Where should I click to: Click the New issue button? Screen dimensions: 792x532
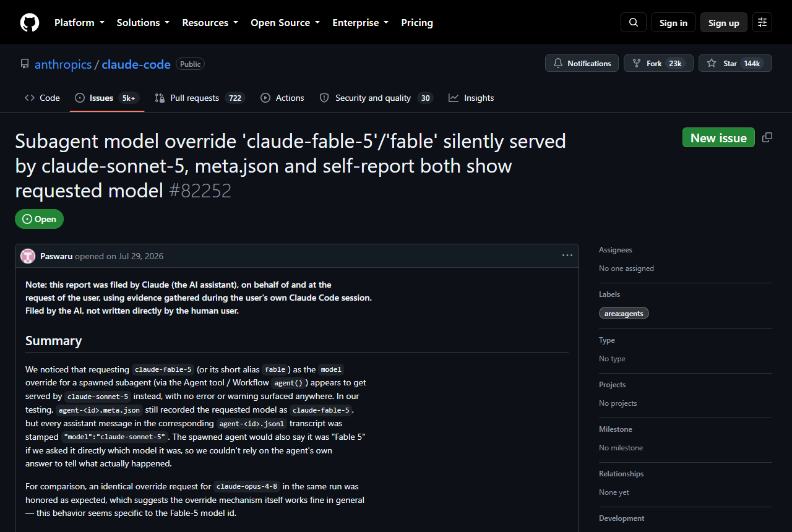[x=718, y=137]
